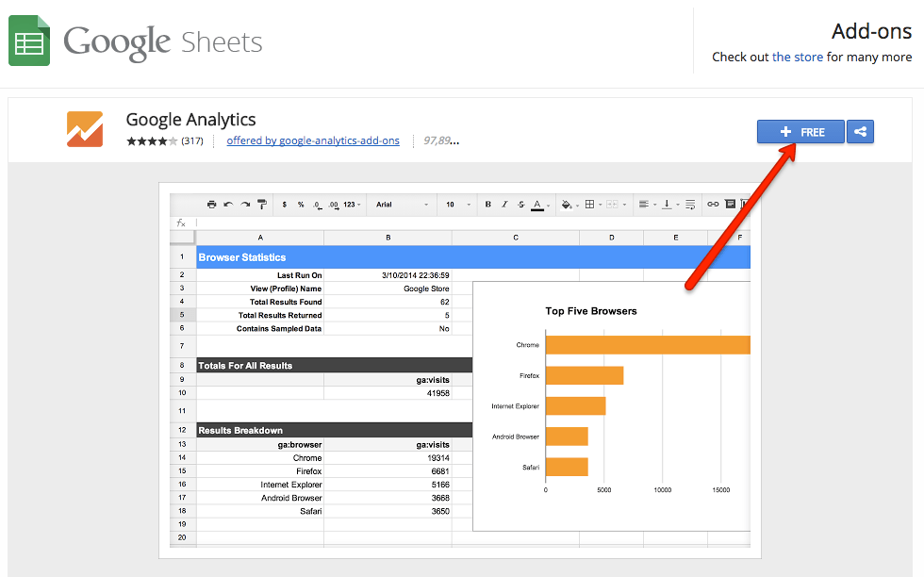Click the 'Top Five Browsers' chart title
The image size is (924, 577).
[591, 311]
